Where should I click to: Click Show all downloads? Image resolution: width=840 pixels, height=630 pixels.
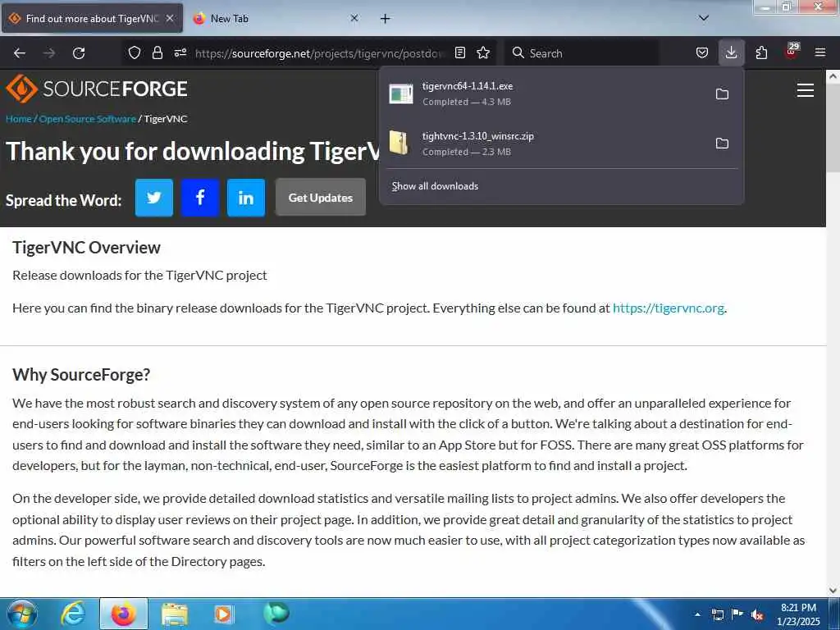point(435,186)
